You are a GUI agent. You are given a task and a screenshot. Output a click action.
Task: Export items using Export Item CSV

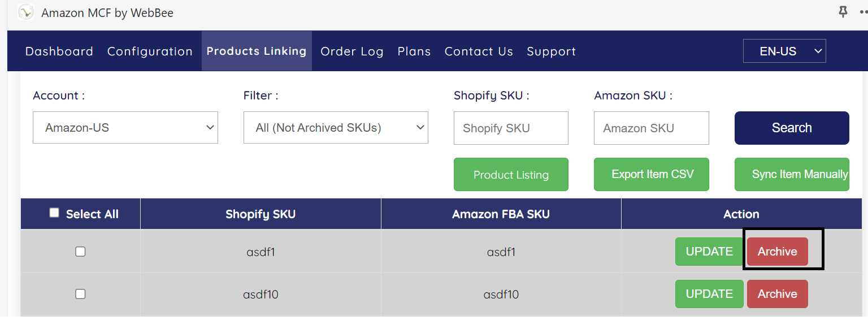[x=651, y=174]
